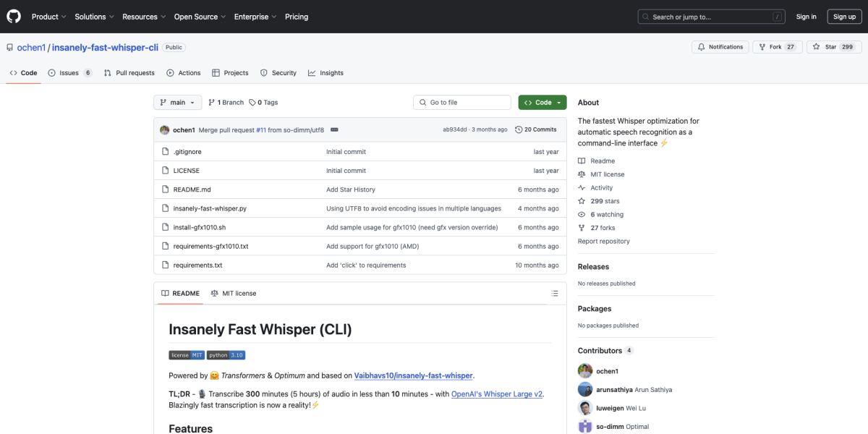Expand the green Code dropdown
This screenshot has height=434, width=868.
[x=542, y=103]
